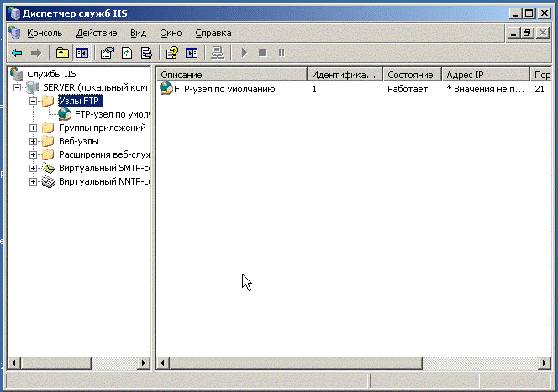The width and height of the screenshot is (558, 392).
Task: Open the Консоль menu
Action: pyautogui.click(x=45, y=33)
